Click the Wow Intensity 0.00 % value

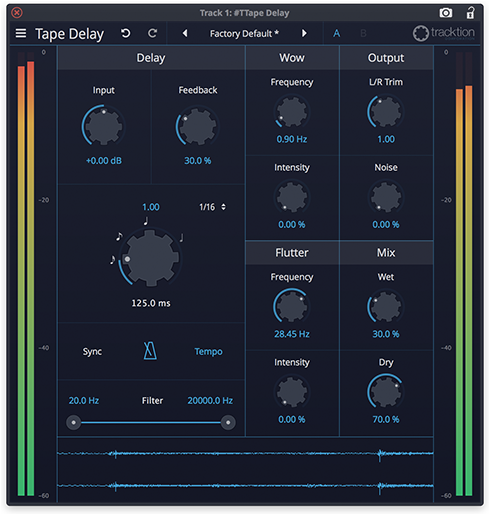pos(292,225)
